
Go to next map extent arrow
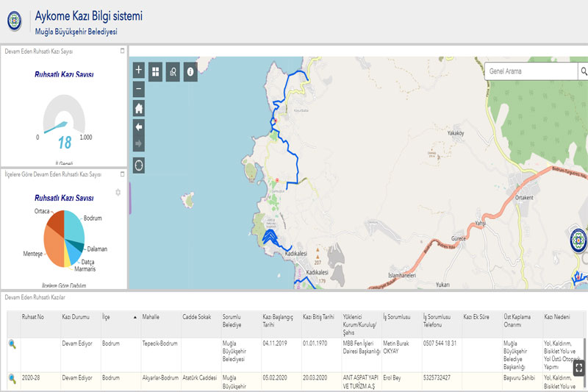[139, 143]
